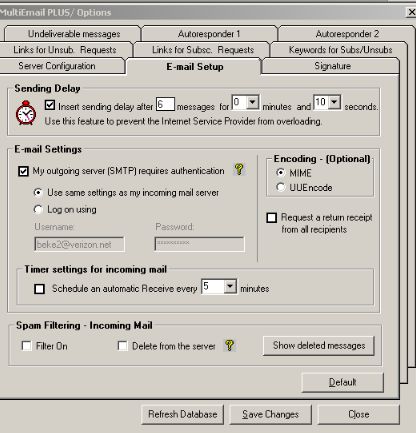Toggle Insert sending delay checkbox
The image size is (416, 433).
coord(50,105)
